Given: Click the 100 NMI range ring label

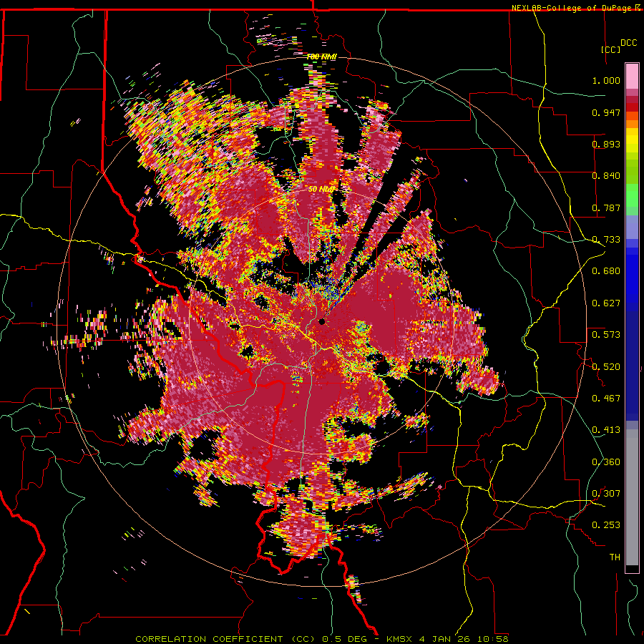Looking at the screenshot, I should [x=321, y=57].
